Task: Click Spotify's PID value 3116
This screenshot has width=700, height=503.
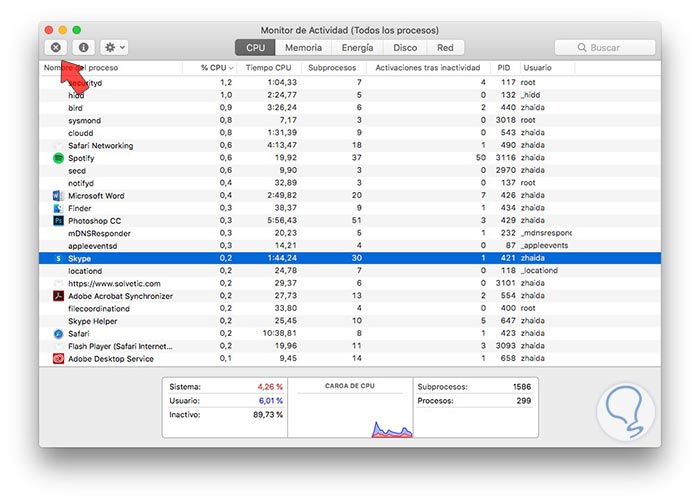Action: (505, 158)
